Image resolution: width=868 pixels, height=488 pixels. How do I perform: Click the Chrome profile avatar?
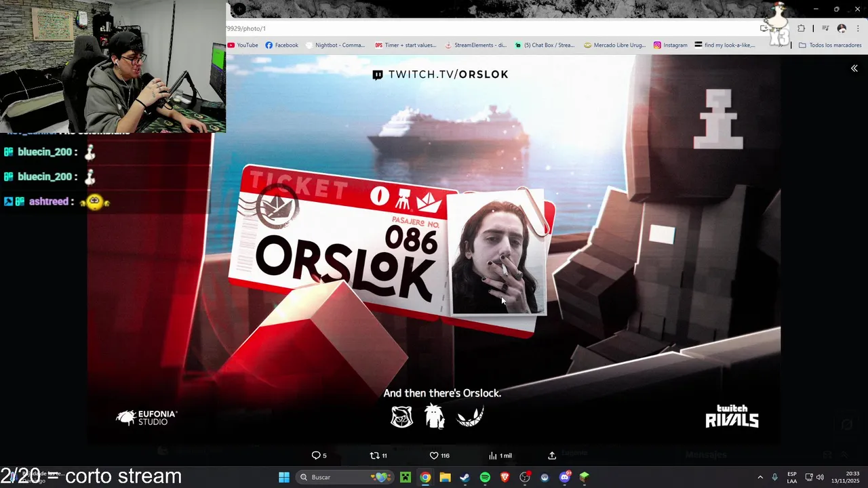[x=842, y=28]
